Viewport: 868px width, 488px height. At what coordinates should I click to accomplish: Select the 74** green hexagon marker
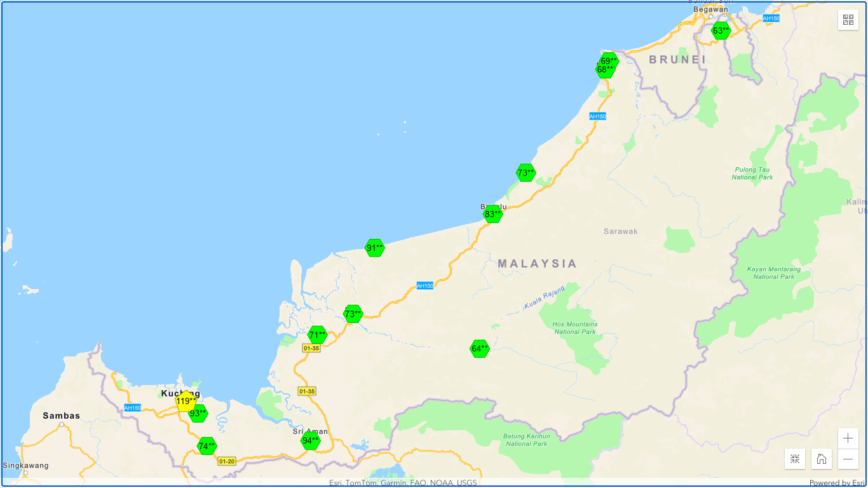click(207, 446)
